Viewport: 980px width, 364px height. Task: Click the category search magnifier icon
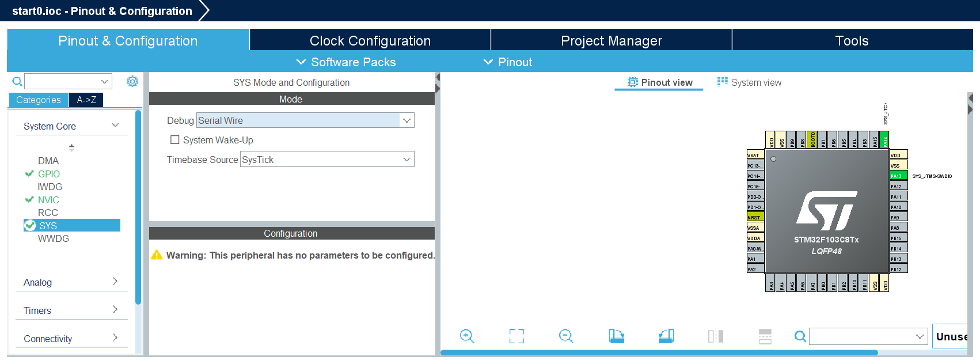click(x=17, y=82)
